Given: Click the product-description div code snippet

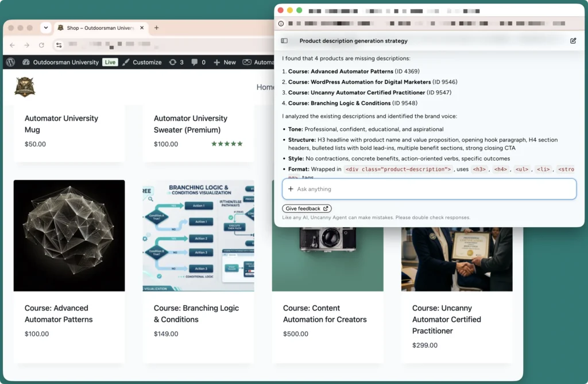Looking at the screenshot, I should 398,169.
